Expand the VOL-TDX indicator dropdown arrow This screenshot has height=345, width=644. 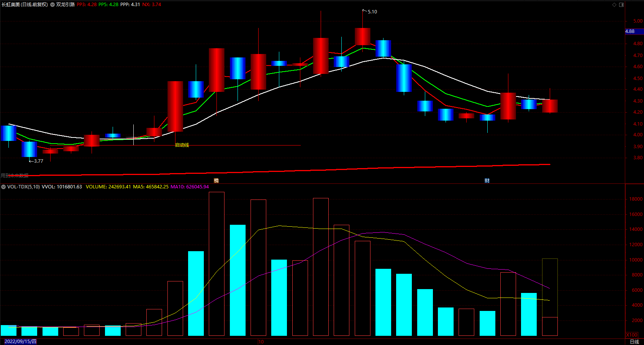click(x=3, y=187)
